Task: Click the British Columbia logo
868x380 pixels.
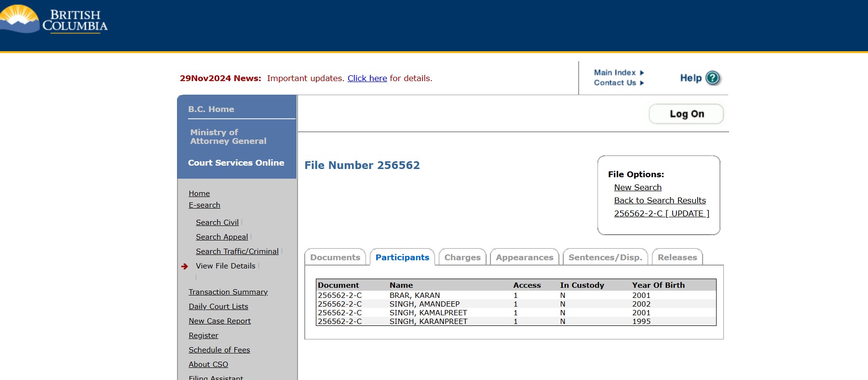Action: 54,20
